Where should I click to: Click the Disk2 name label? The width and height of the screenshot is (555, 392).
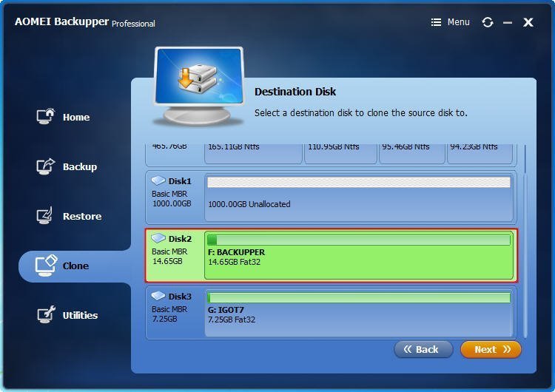coord(180,239)
